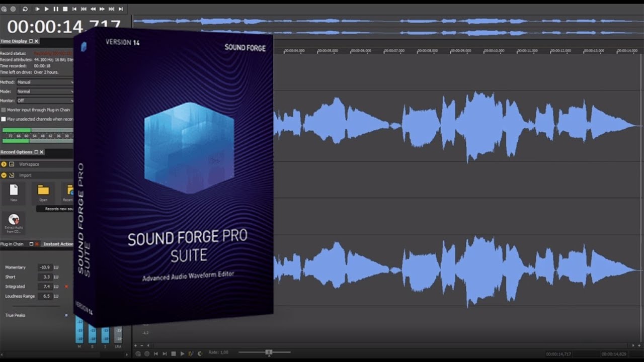Screen dimensions: 644x362
Task: Click the Integrated loudness value 7.4
Action: (x=45, y=287)
